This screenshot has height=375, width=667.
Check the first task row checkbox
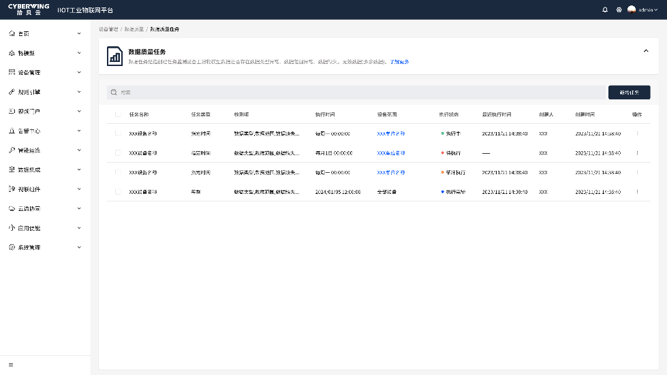tap(118, 134)
